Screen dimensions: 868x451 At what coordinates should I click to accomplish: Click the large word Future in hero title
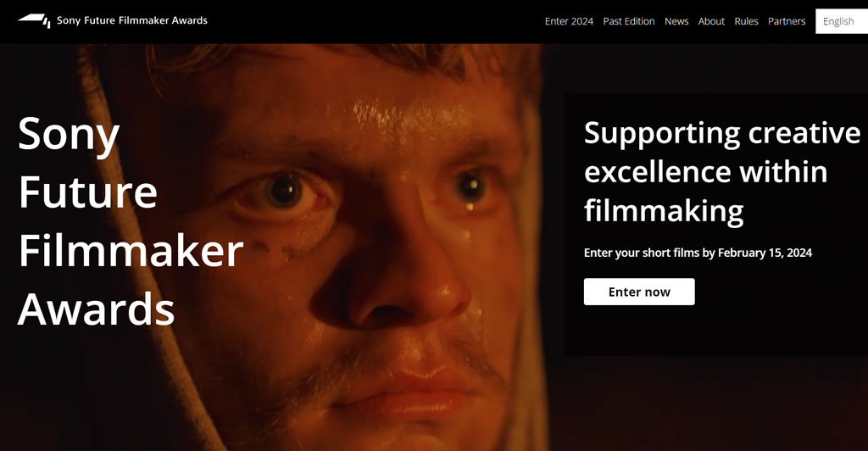tap(88, 192)
